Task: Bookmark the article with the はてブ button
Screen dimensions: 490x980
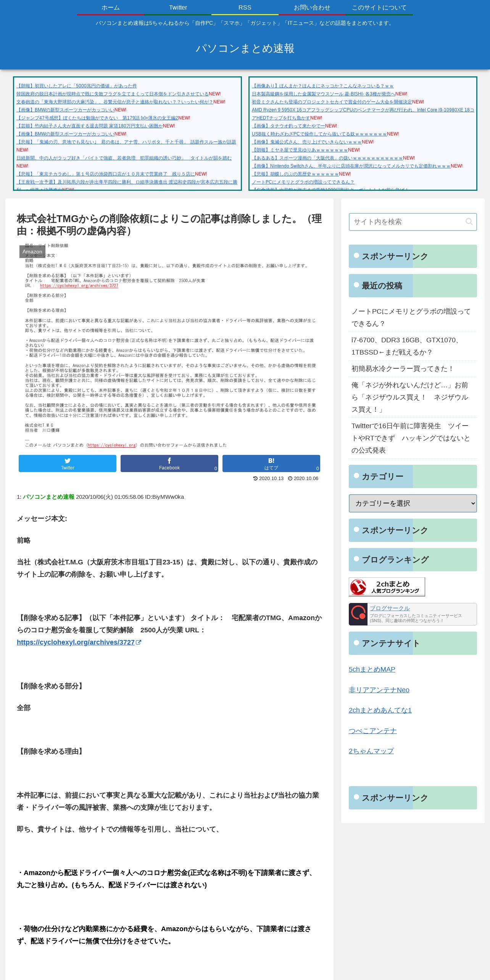Action: [271, 463]
